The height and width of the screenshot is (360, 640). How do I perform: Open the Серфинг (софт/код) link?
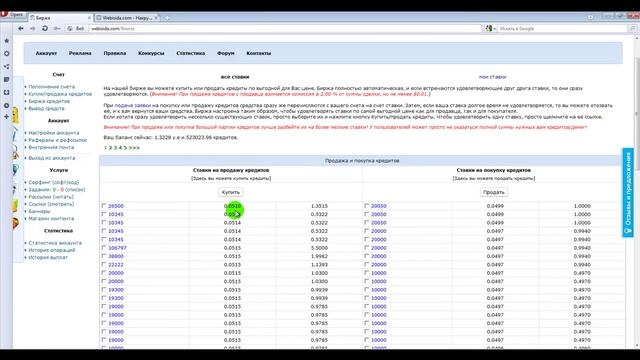click(53, 182)
